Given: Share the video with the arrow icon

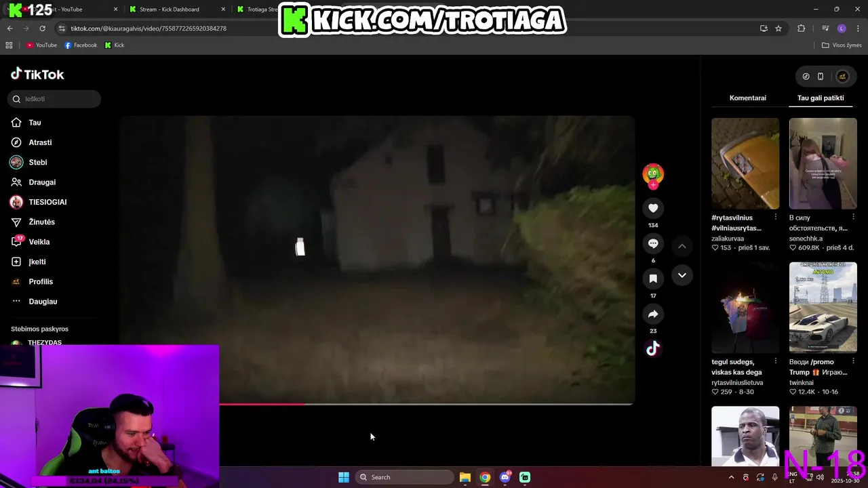Looking at the screenshot, I should [x=653, y=314].
